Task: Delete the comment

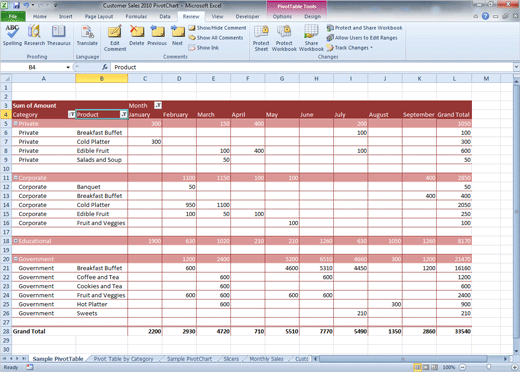Action: pos(136,35)
